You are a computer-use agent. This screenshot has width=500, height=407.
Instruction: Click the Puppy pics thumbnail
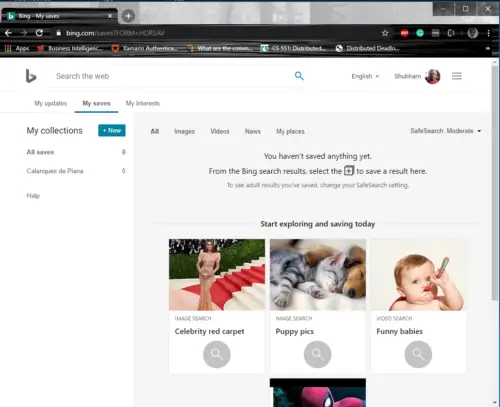pyautogui.click(x=318, y=275)
